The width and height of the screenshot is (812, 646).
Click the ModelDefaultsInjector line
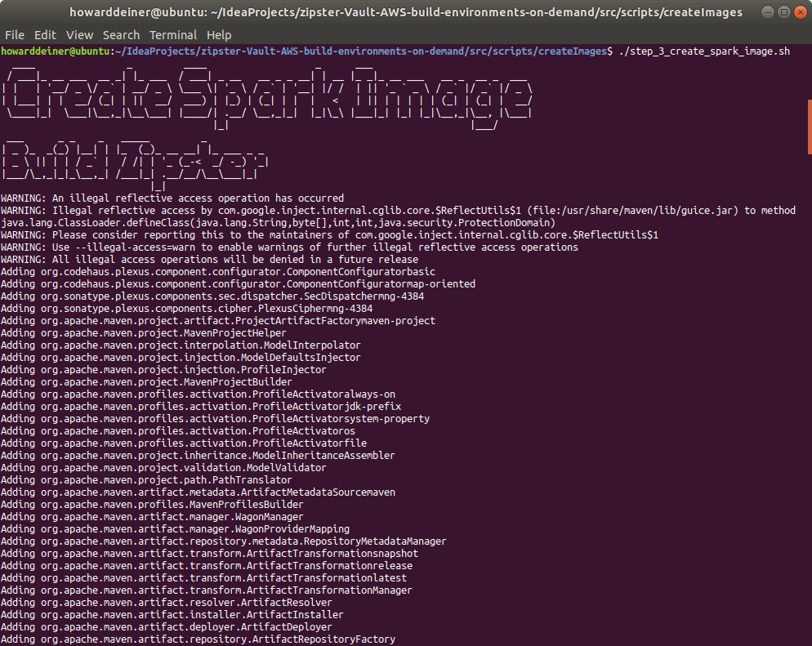181,358
